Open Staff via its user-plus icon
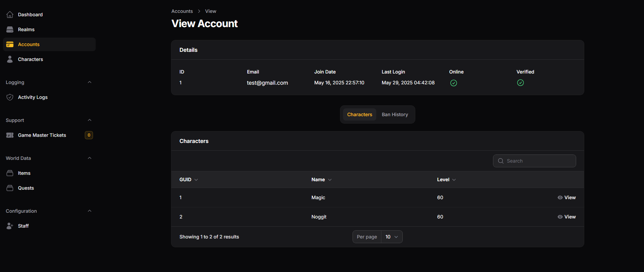The height and width of the screenshot is (272, 644). 10,226
